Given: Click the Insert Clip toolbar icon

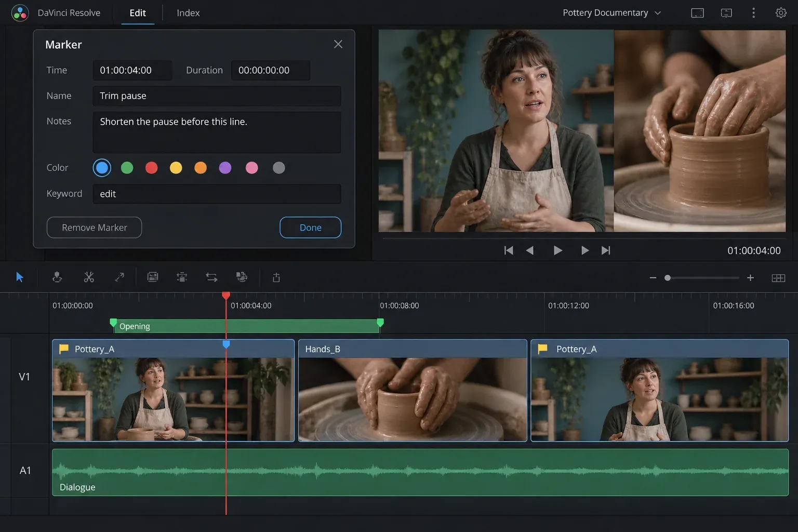Looking at the screenshot, I should click(x=153, y=277).
